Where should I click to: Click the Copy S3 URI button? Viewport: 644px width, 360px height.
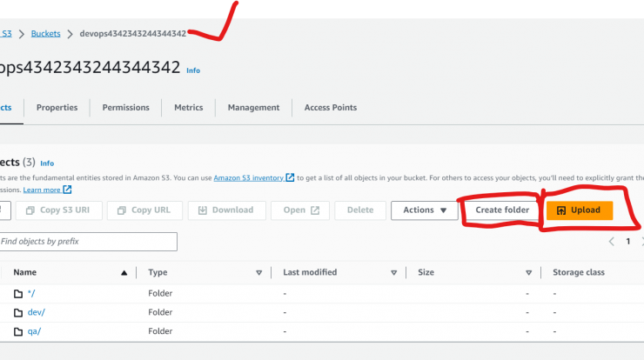click(x=58, y=210)
